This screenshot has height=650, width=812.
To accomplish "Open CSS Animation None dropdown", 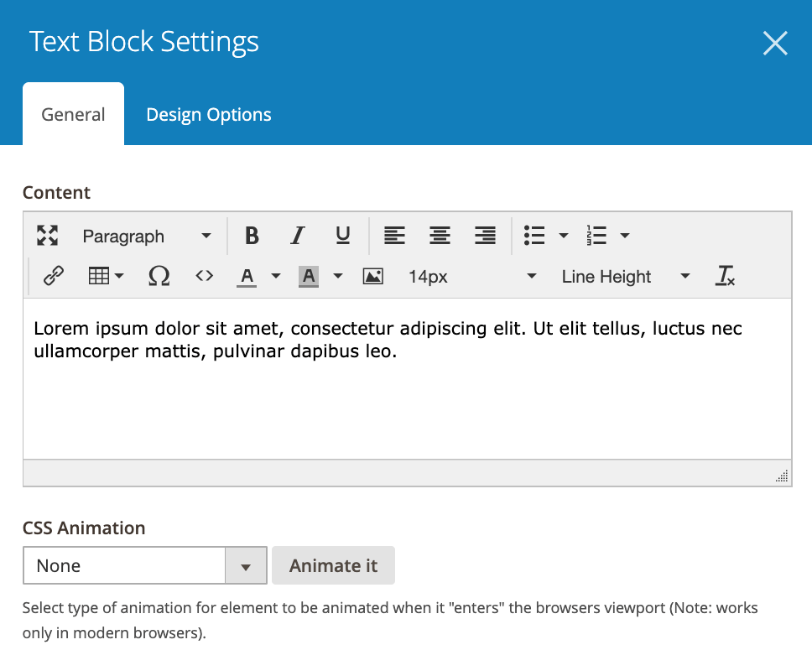I will click(x=145, y=565).
